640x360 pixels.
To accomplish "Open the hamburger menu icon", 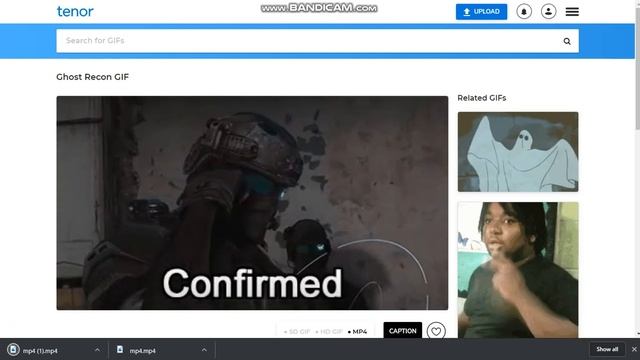I will click(572, 11).
